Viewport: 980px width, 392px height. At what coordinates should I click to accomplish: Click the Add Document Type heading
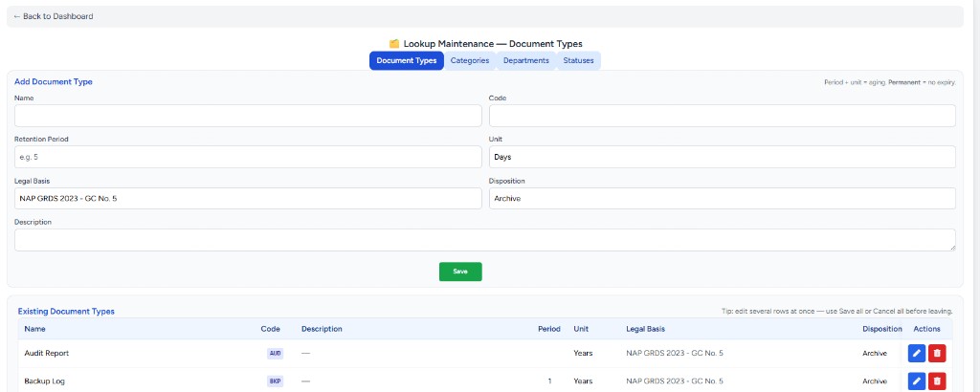coord(54,82)
